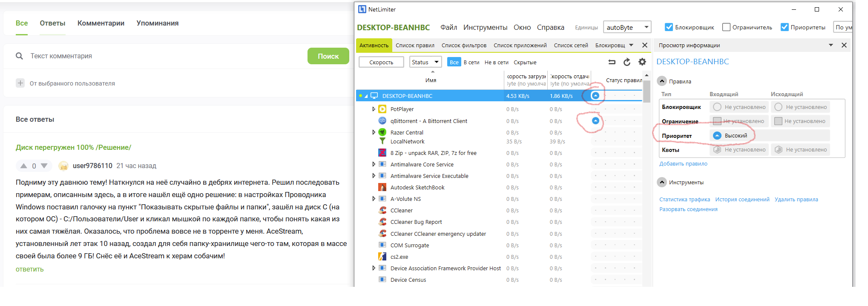Switch to Список правил tab
This screenshot has width=868, height=306.
coord(415,46)
